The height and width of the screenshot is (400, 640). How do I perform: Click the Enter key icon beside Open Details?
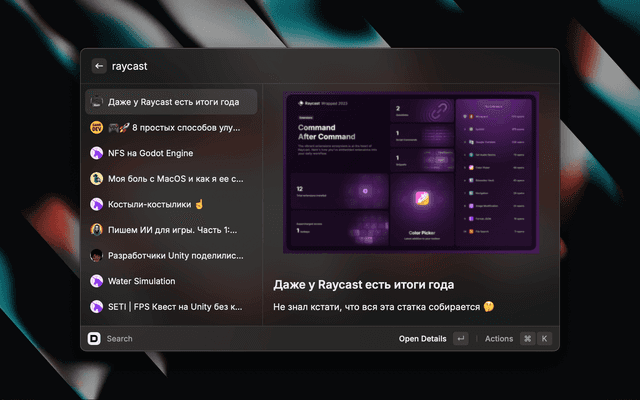460,339
